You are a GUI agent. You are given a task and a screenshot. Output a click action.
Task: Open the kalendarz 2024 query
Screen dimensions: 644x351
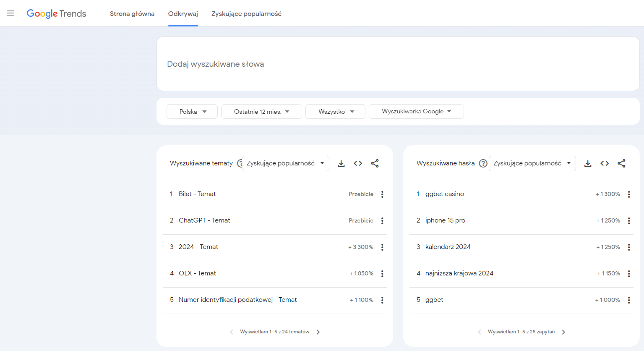point(448,247)
